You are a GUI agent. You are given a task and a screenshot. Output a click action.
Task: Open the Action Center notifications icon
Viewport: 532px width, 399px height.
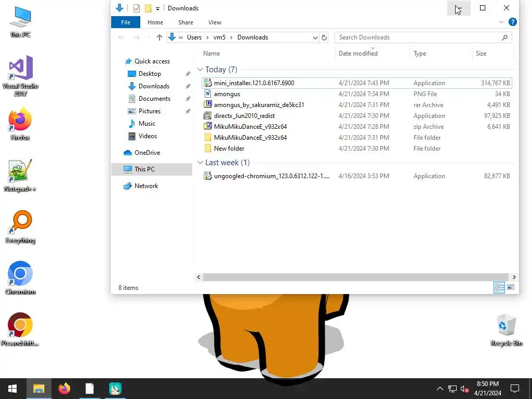[515, 389]
